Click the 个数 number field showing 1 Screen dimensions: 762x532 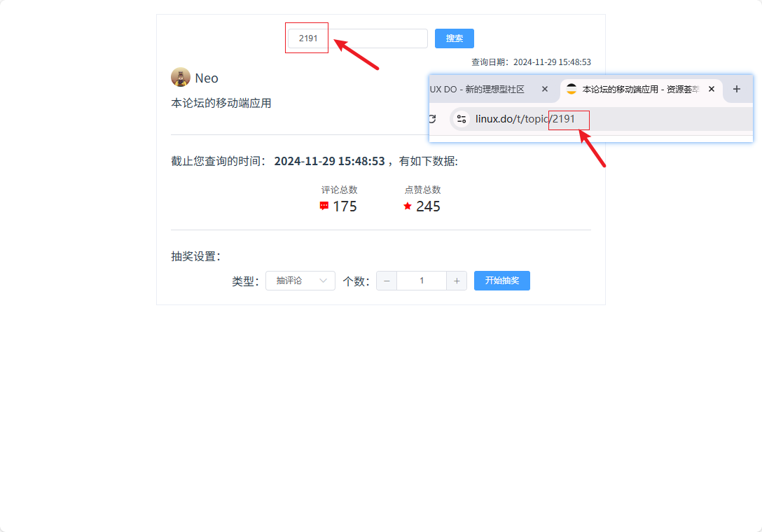click(422, 281)
